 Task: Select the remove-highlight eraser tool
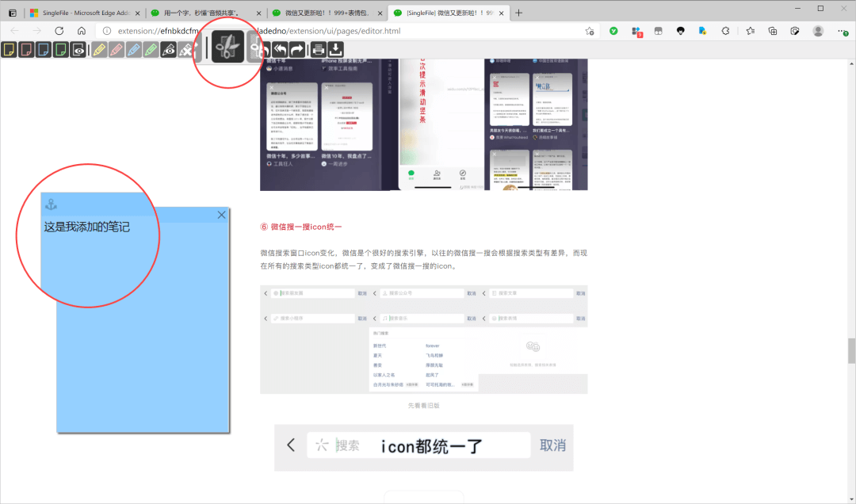186,50
